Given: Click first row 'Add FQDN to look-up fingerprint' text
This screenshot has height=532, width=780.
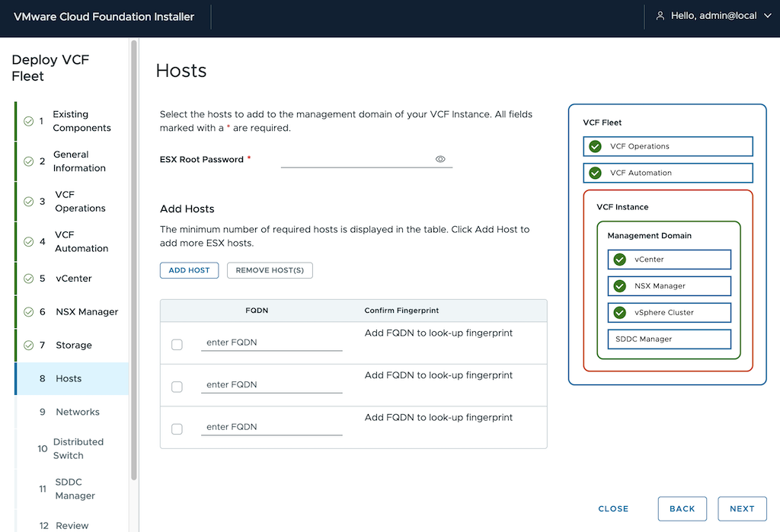Looking at the screenshot, I should [438, 333].
